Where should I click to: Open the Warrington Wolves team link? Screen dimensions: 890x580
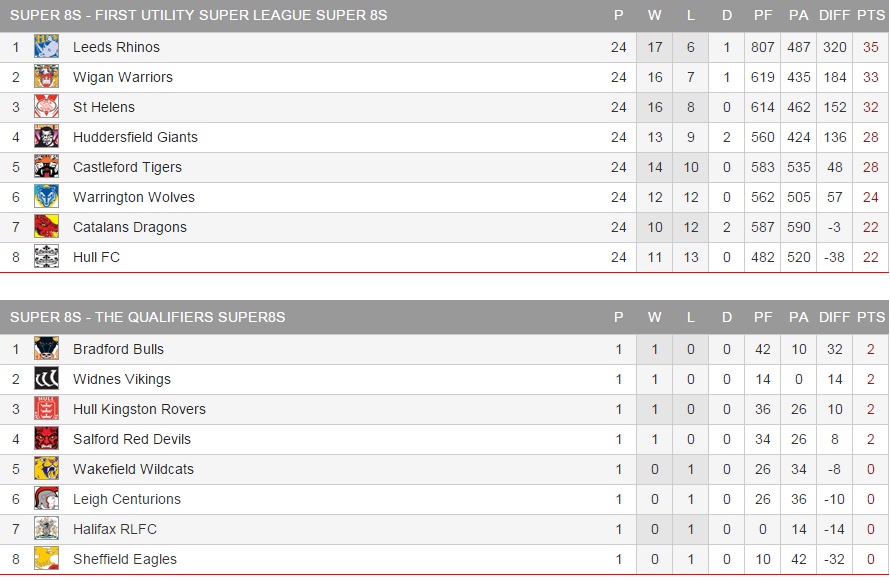133,197
